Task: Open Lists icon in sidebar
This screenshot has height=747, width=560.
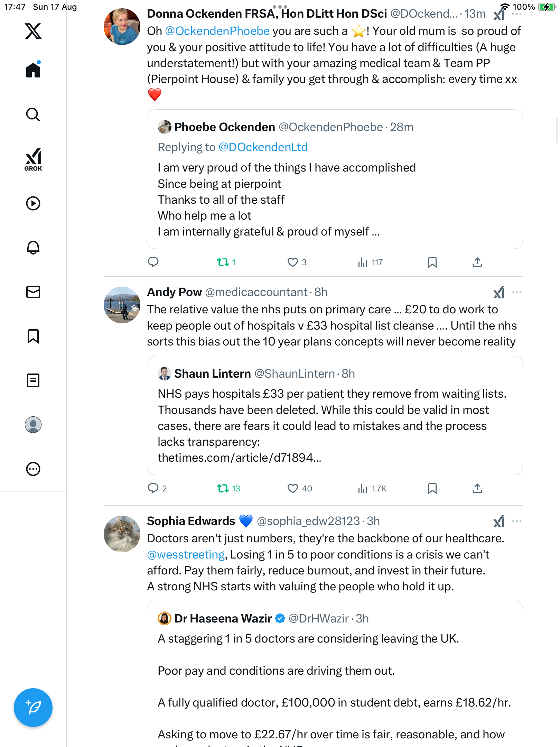Action: (33, 380)
